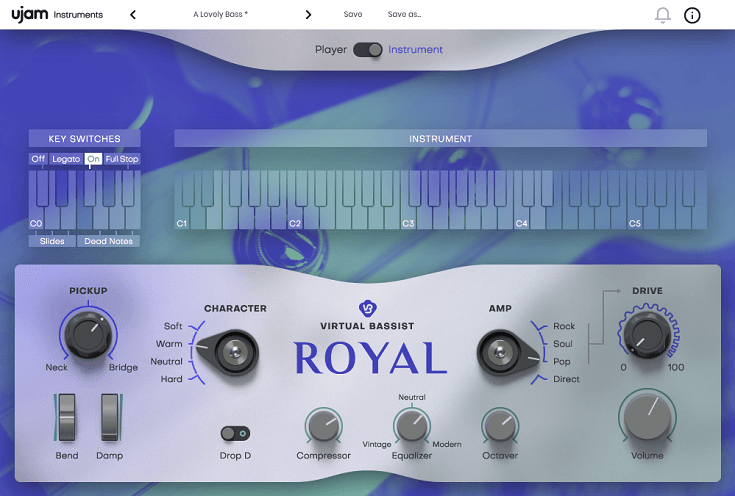Viewport: 735px width, 496px height.
Task: Set Character to Hard
Action: click(171, 379)
